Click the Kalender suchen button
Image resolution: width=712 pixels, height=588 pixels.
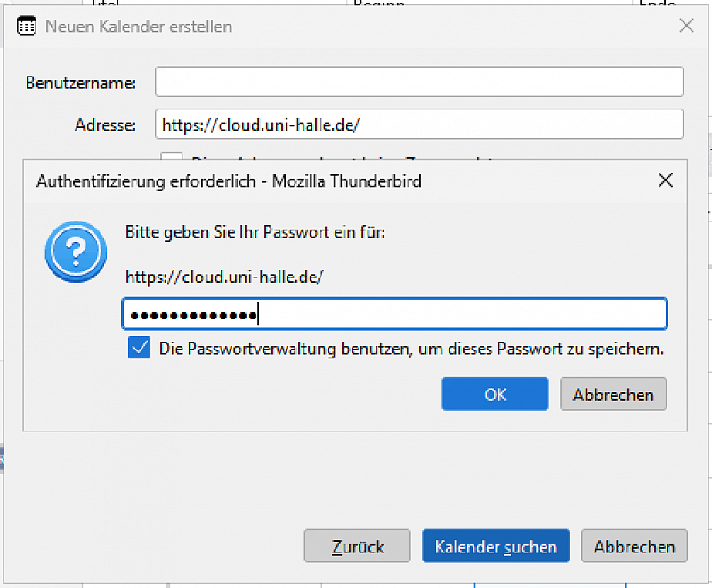coord(496,546)
